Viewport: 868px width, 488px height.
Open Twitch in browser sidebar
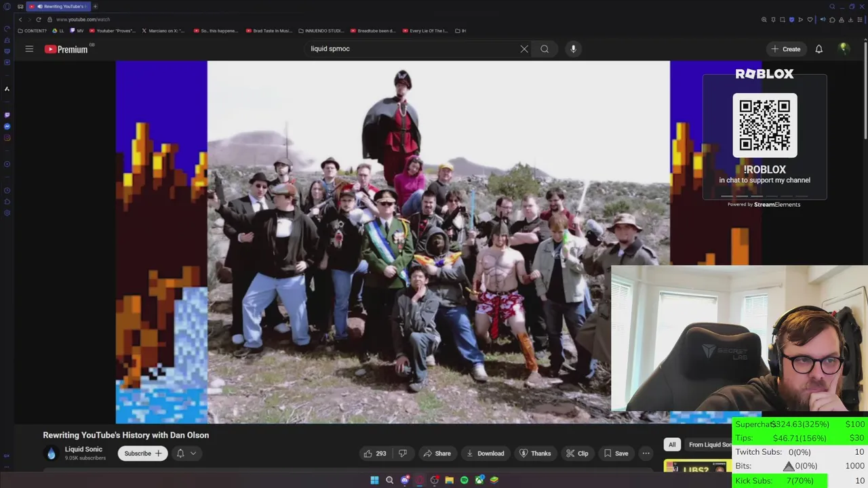tap(7, 115)
